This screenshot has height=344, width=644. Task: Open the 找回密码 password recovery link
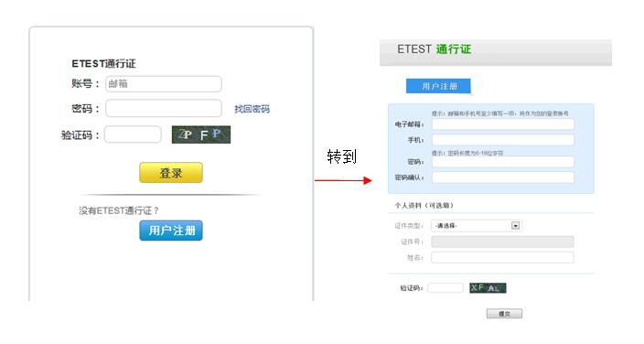[x=252, y=109]
